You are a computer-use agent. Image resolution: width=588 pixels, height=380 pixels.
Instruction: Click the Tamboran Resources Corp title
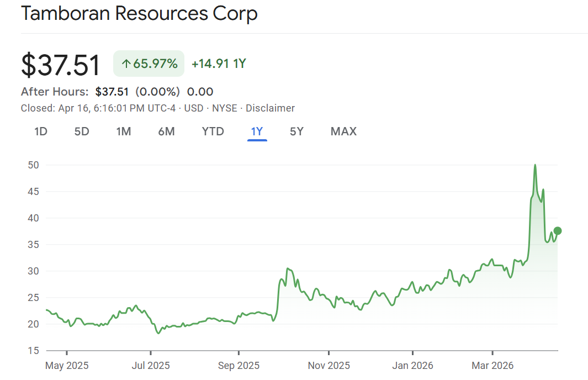point(139,14)
